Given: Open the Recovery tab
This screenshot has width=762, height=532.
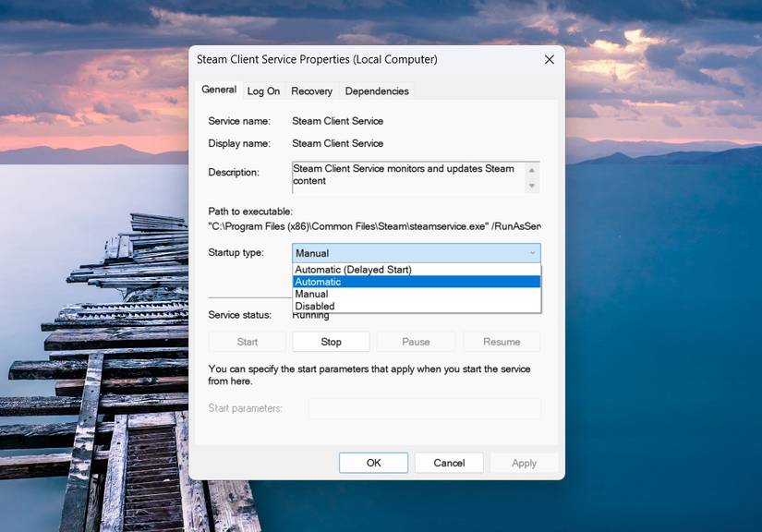Looking at the screenshot, I should [x=311, y=91].
